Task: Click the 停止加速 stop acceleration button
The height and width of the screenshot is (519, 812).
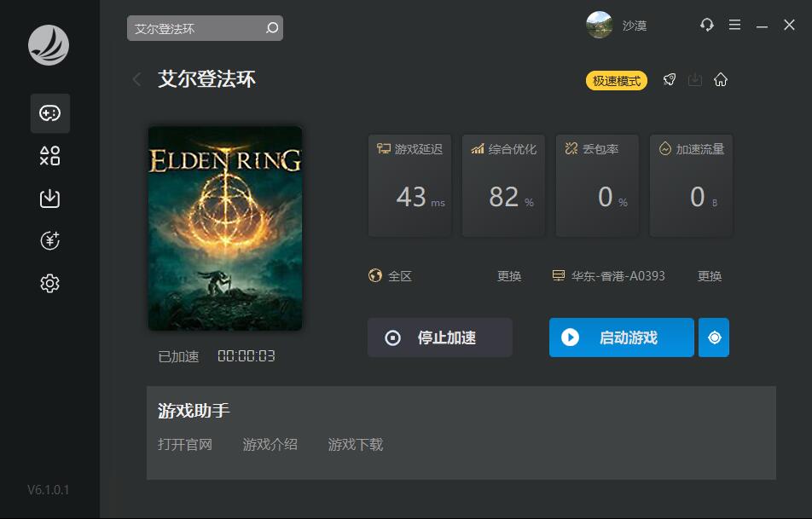Action: click(439, 337)
